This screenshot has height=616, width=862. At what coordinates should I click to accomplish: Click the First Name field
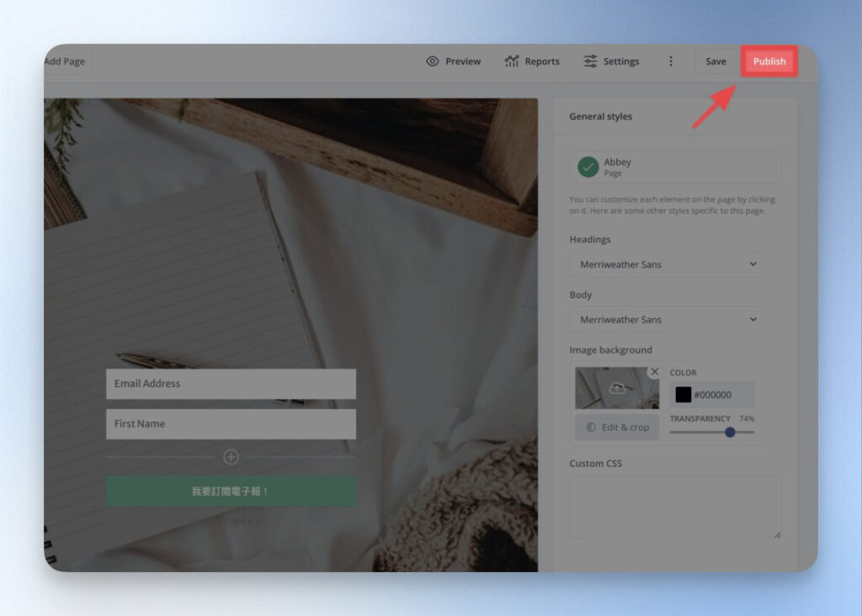pos(231,423)
